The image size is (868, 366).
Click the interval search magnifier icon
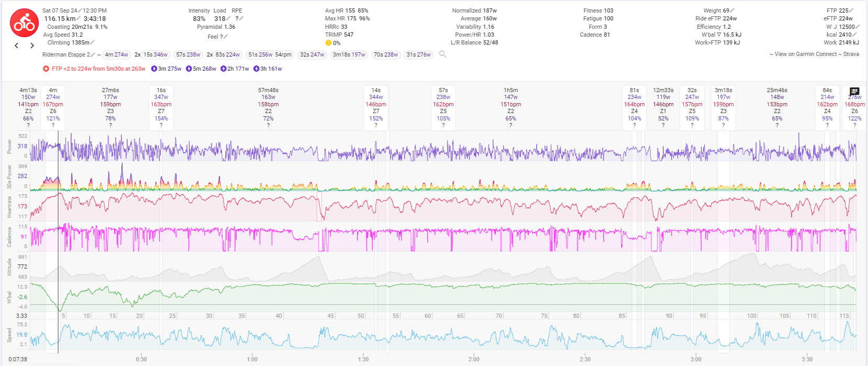click(x=442, y=54)
